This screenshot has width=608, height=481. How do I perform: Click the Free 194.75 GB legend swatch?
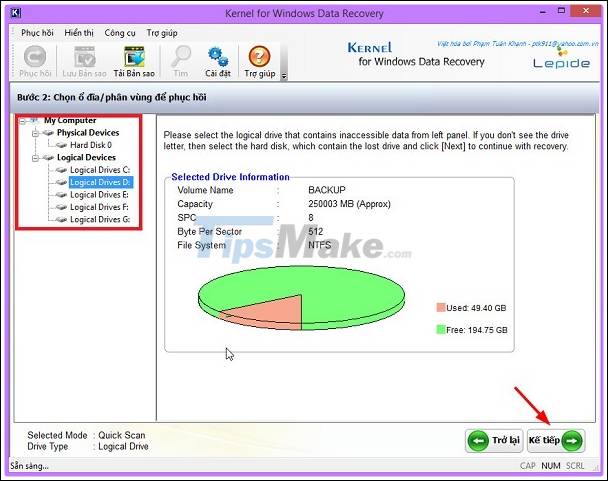(x=440, y=330)
